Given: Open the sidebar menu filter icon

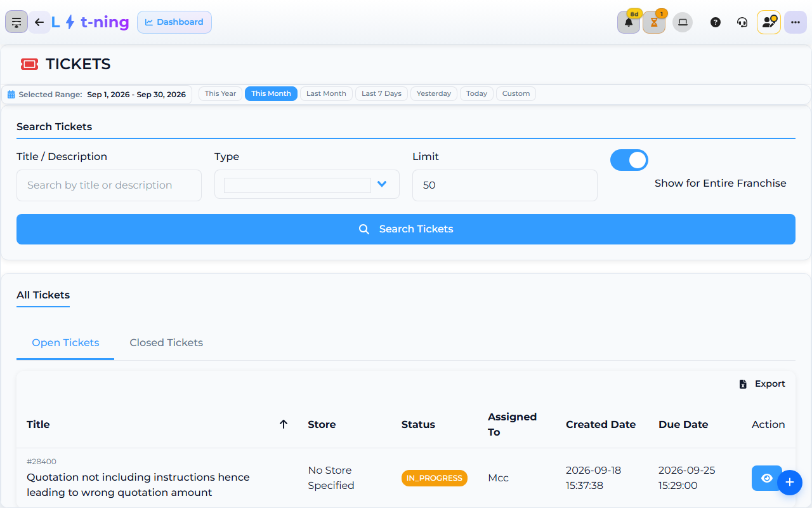Looking at the screenshot, I should (16, 22).
